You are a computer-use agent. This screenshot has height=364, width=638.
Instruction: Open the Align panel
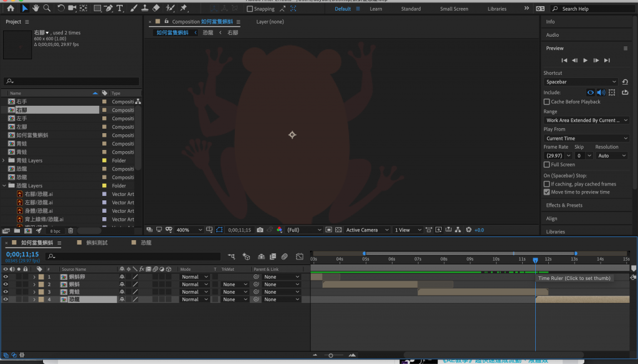[552, 218]
